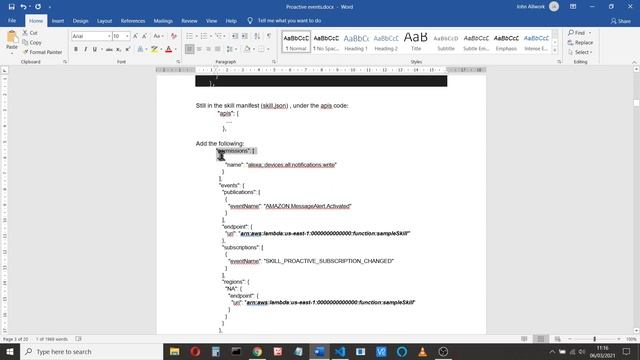640x360 pixels.
Task: Apply superscript formatting
Action: [x=128, y=49]
